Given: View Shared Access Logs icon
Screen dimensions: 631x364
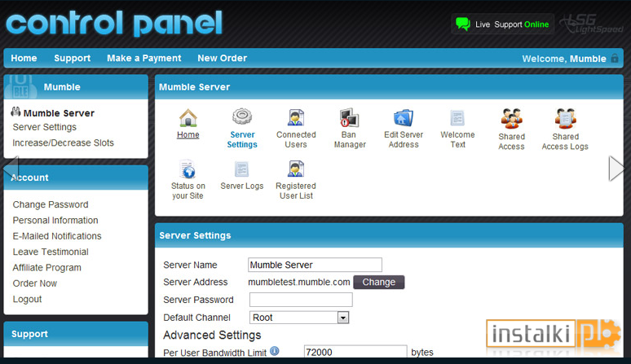Looking at the screenshot, I should tap(565, 119).
